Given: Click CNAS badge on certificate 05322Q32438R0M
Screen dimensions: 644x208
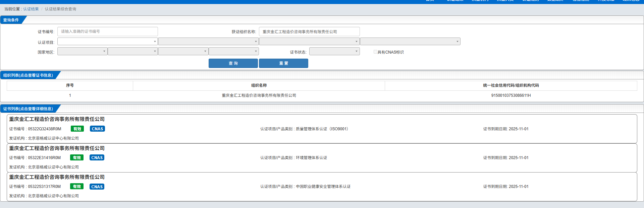Looking at the screenshot, I should click(97, 129).
